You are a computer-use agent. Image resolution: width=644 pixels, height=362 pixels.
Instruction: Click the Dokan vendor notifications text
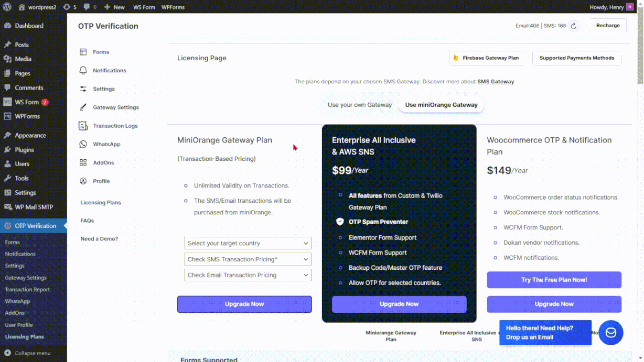542,243
